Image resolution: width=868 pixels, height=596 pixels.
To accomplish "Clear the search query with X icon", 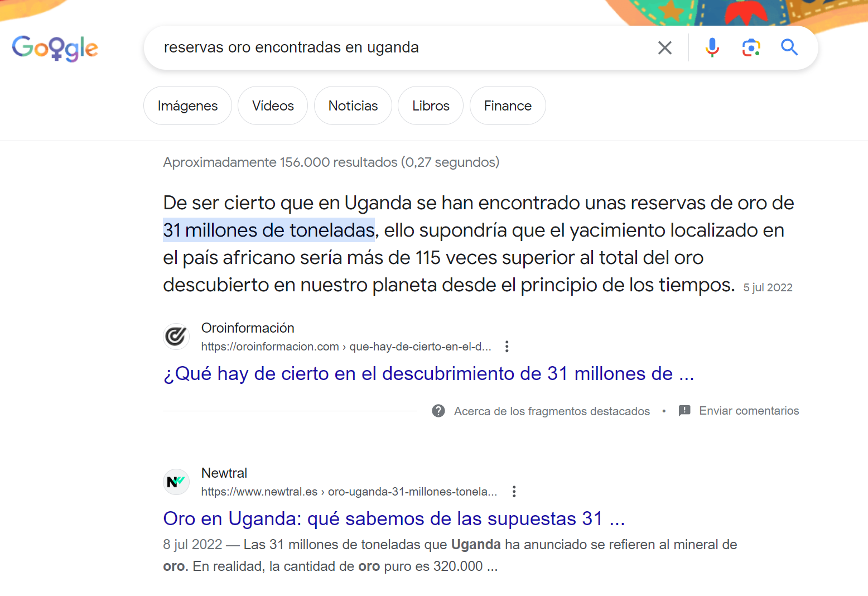I will [664, 48].
